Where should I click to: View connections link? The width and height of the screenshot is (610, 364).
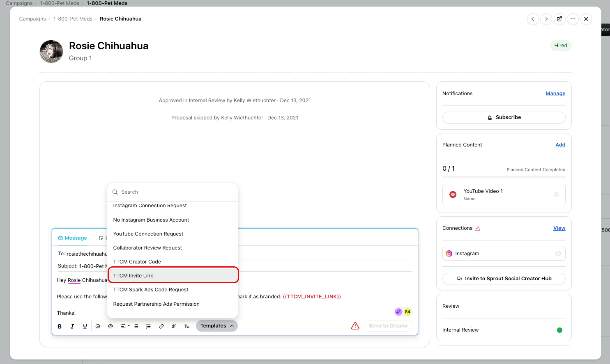point(559,228)
